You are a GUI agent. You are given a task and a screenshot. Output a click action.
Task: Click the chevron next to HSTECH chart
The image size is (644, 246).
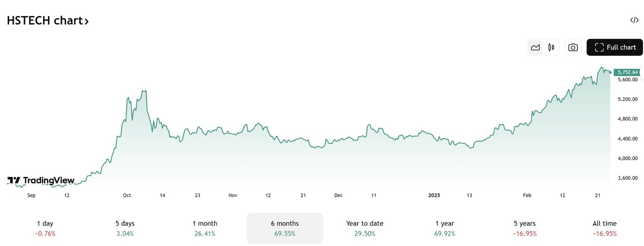coord(86,21)
